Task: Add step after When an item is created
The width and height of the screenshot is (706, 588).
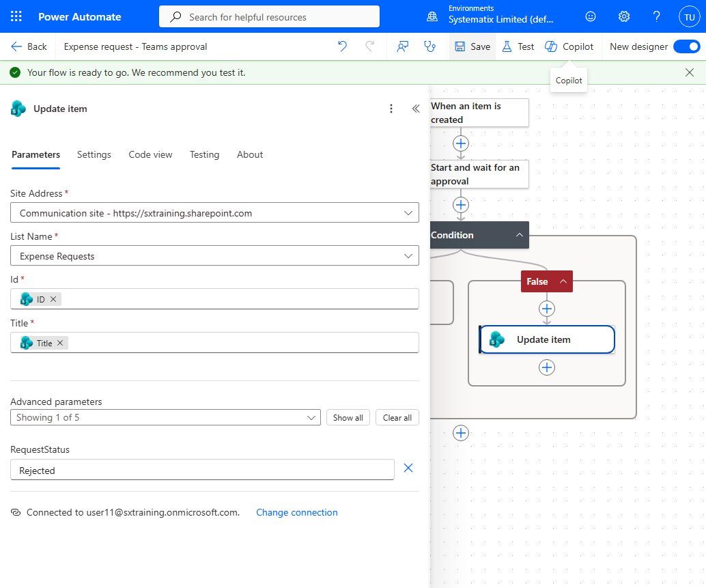Action: coord(461,143)
